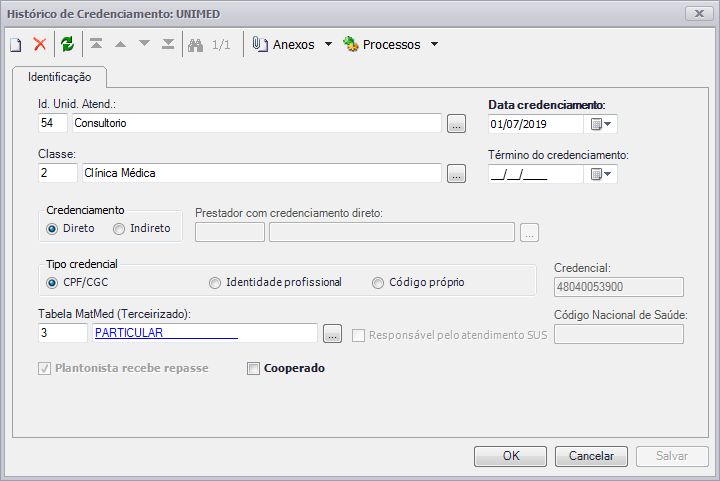Click the Id. Unid. Atend. code field 54

click(53, 123)
